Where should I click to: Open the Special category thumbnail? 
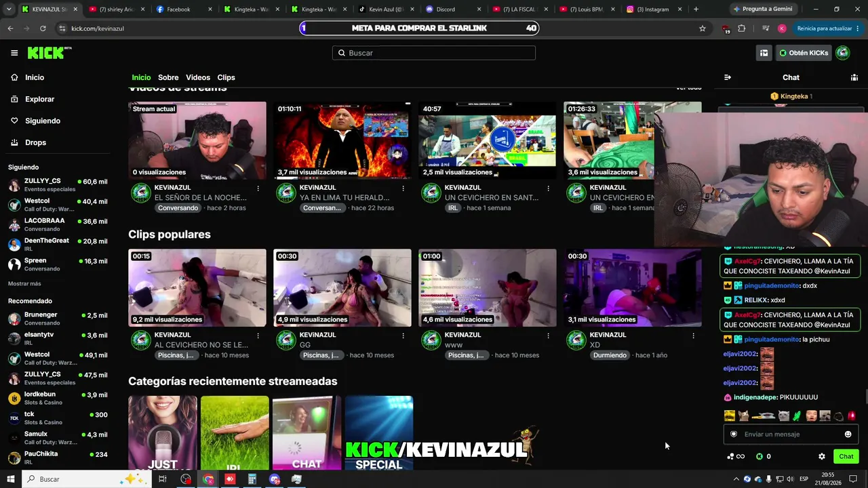coord(378,433)
